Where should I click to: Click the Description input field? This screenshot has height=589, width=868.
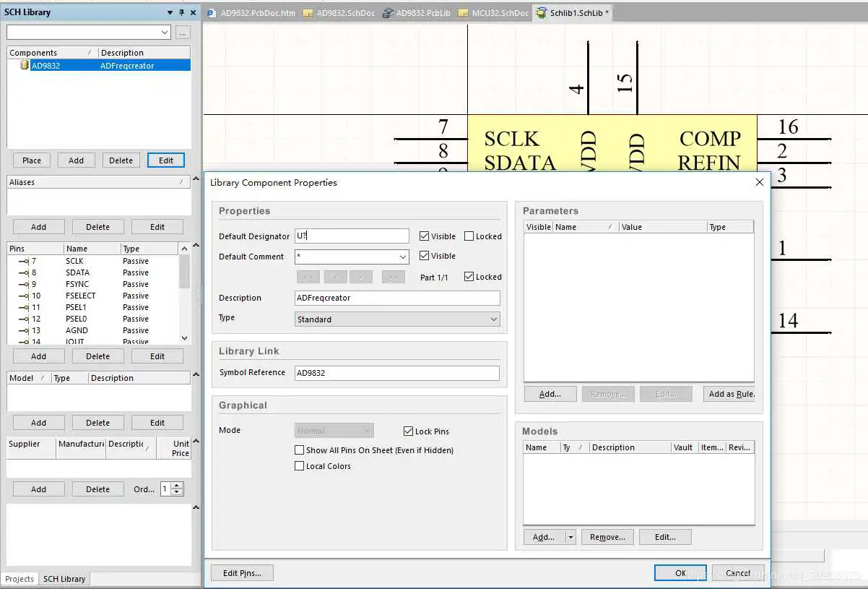tap(397, 298)
